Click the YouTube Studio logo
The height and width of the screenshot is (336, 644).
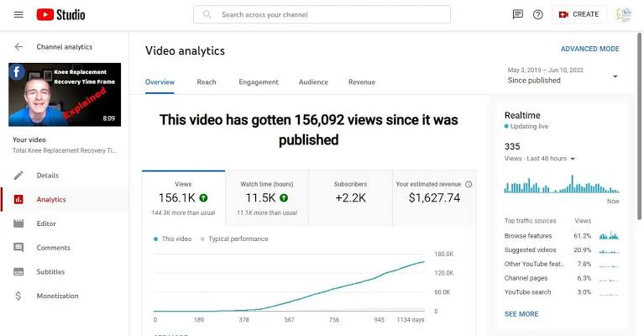[60, 15]
